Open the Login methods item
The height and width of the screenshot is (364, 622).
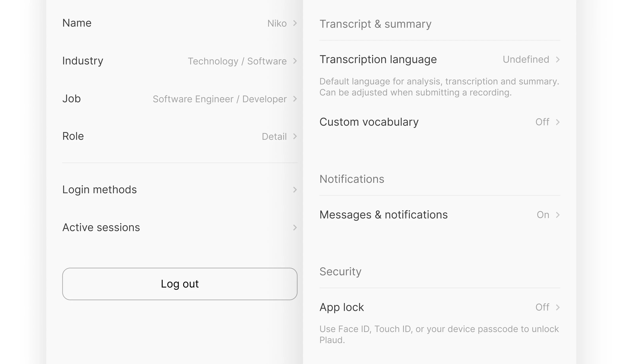[x=180, y=190]
